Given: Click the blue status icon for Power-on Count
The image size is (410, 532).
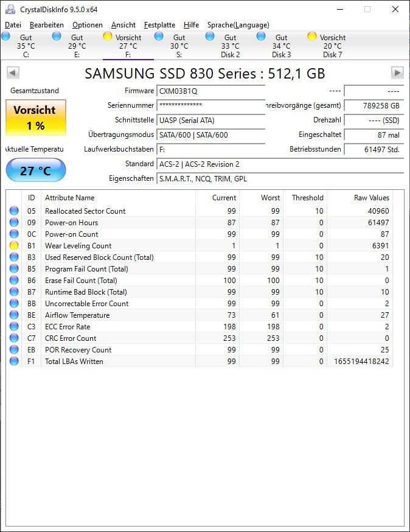Looking at the screenshot, I should (14, 234).
